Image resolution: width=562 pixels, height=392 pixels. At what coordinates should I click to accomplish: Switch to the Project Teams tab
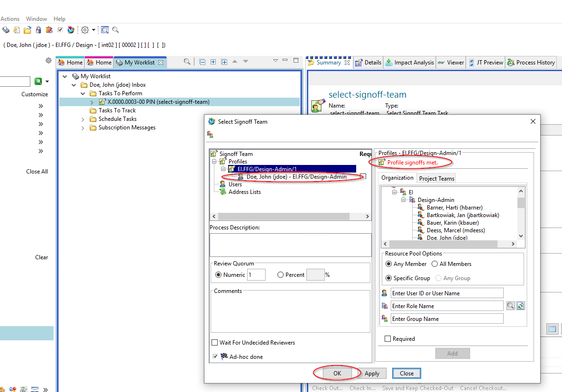point(436,178)
